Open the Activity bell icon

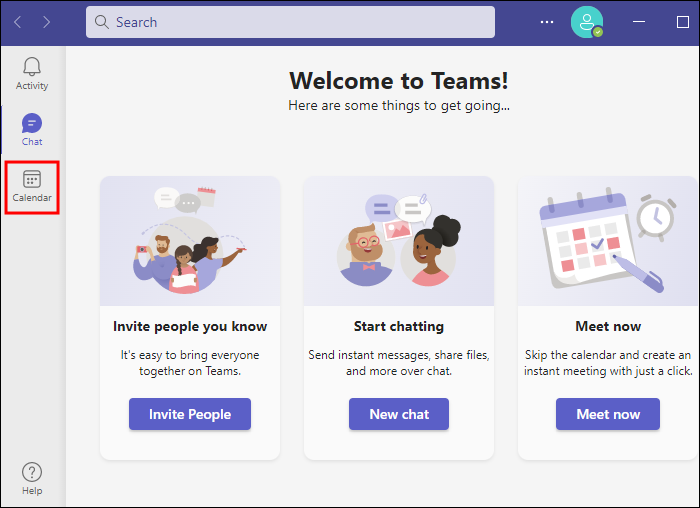(x=32, y=67)
